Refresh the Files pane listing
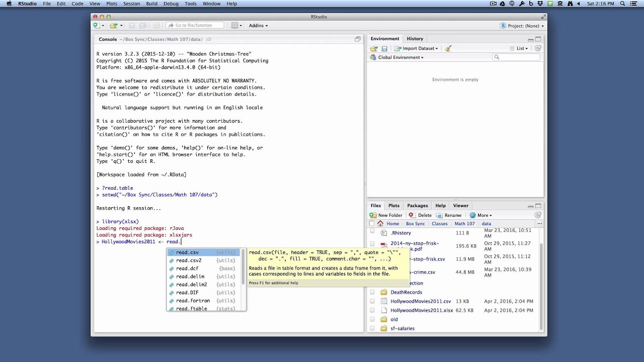Screen dimensions: 644x362 point(538,215)
